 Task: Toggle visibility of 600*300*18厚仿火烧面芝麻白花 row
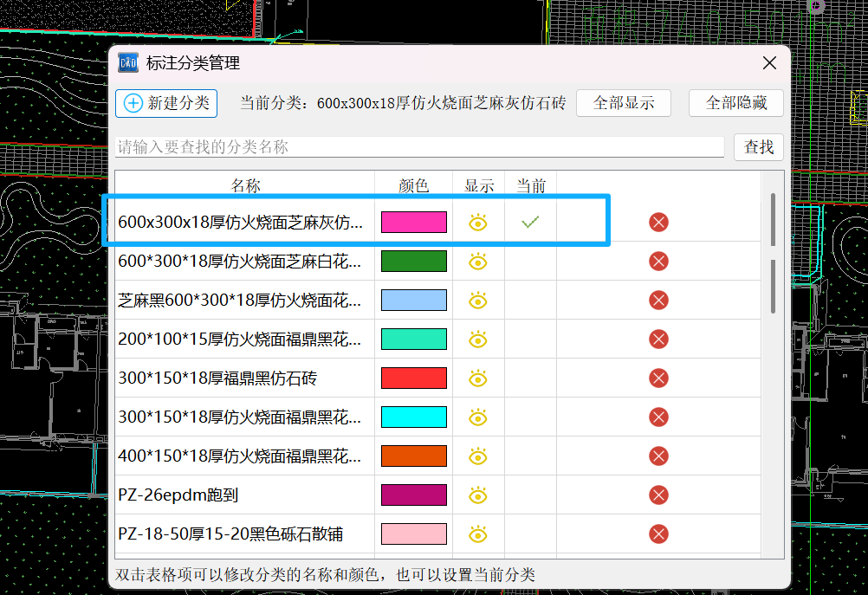point(477,262)
